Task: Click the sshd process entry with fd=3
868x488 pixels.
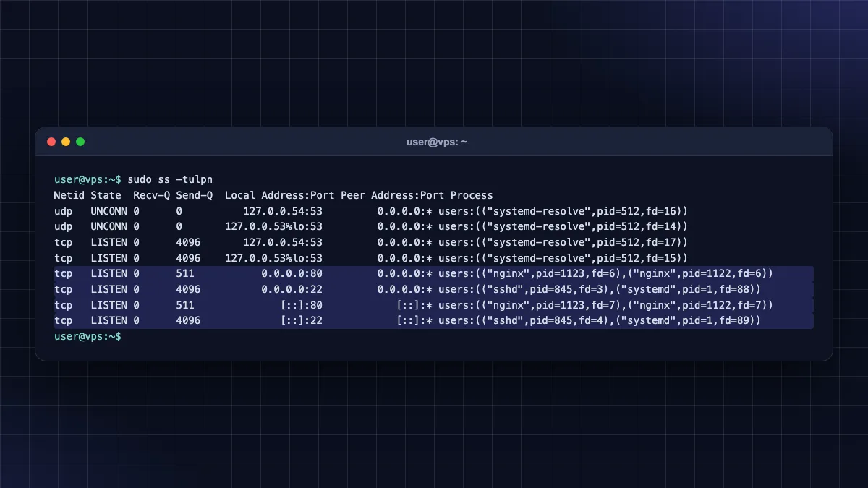Action: (x=600, y=289)
